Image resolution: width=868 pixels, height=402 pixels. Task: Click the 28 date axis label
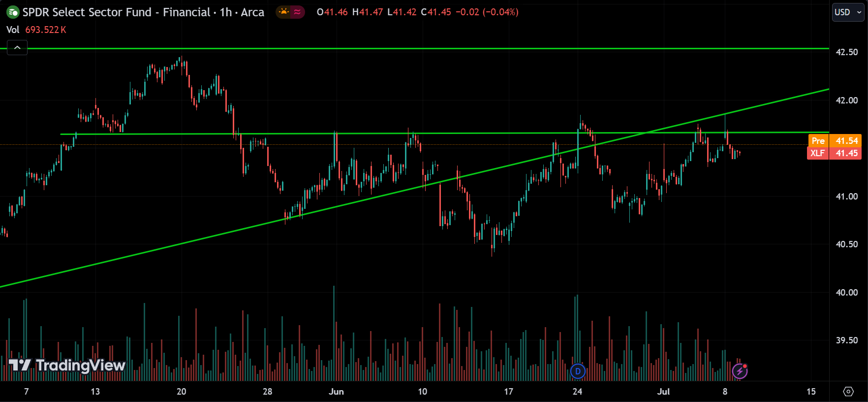tap(268, 392)
